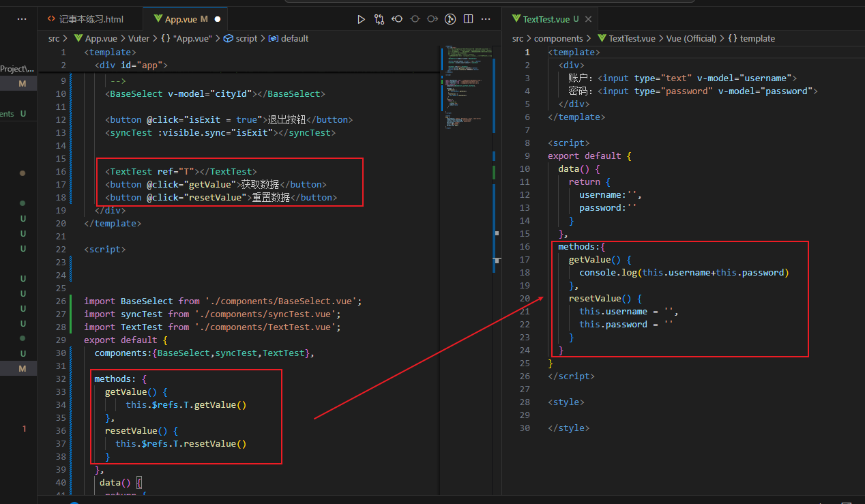Click this.$refs.T.resetValue() in App.vue
865x504 pixels.
point(181,443)
